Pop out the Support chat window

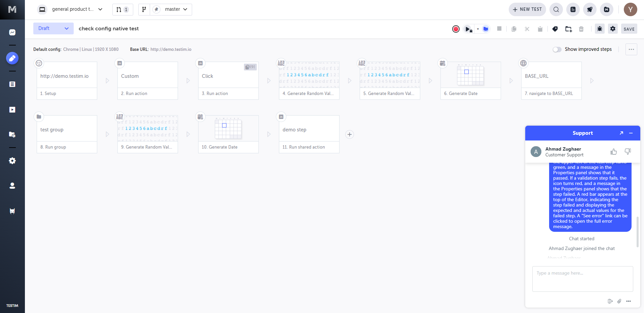[x=621, y=133]
